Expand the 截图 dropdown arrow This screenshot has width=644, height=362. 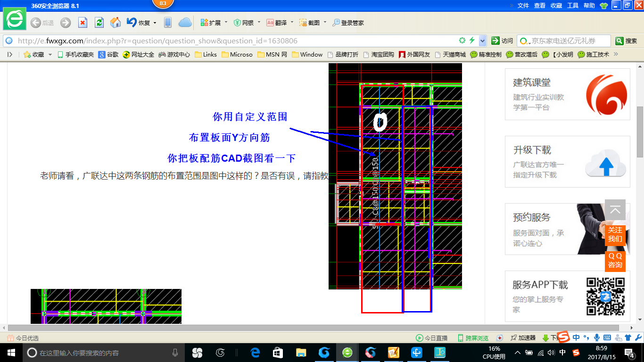tap(325, 22)
